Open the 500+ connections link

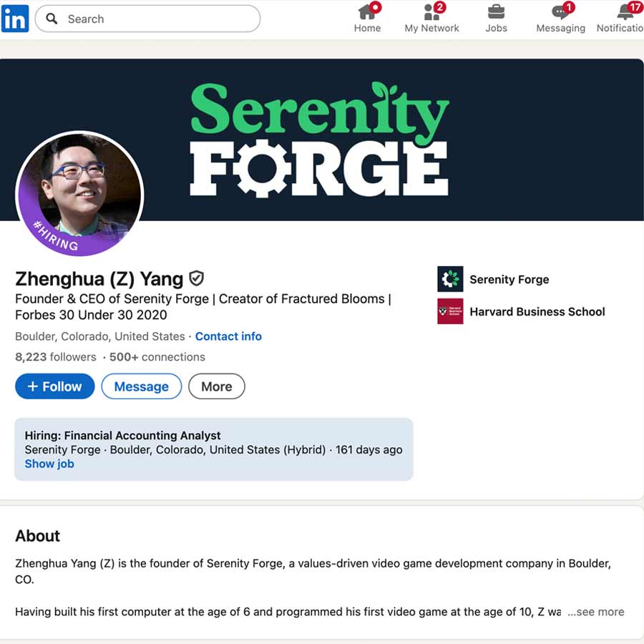coord(157,357)
